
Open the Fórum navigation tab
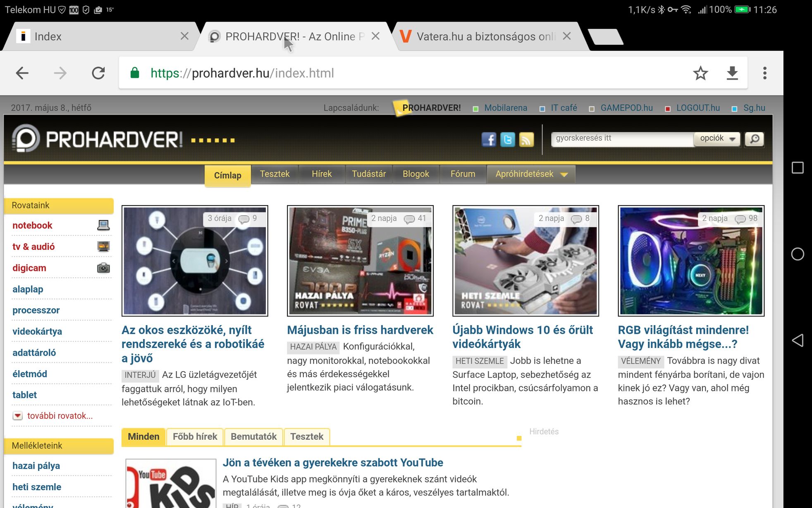[463, 174]
